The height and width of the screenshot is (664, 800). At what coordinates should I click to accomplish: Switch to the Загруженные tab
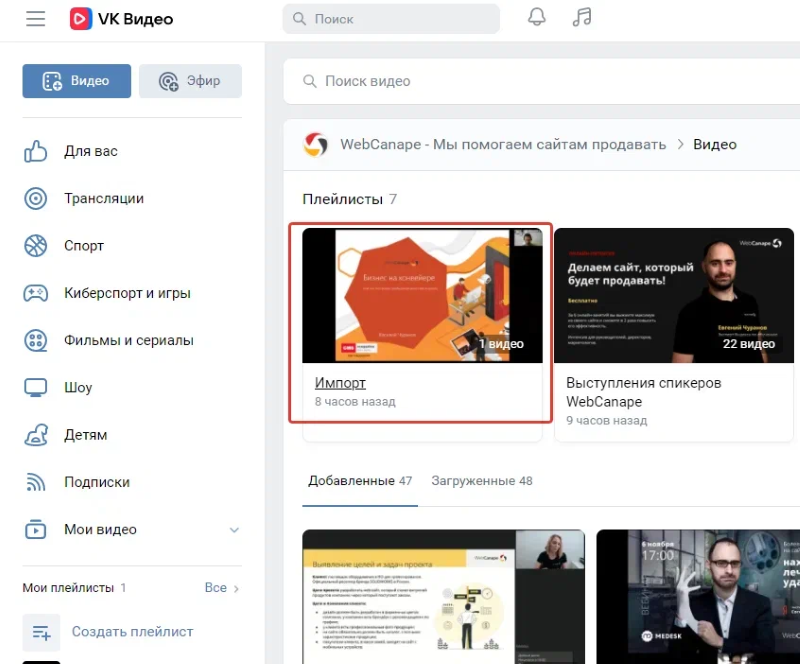point(482,481)
